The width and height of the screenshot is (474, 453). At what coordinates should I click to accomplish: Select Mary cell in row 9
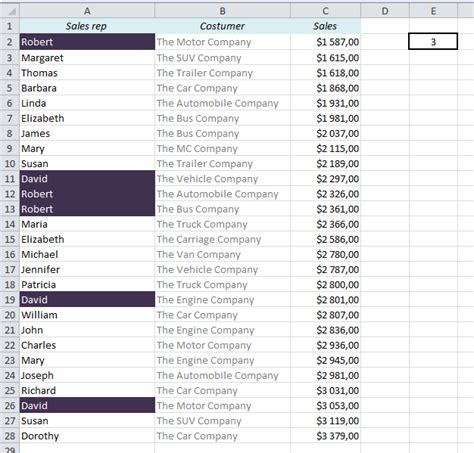[x=87, y=148]
